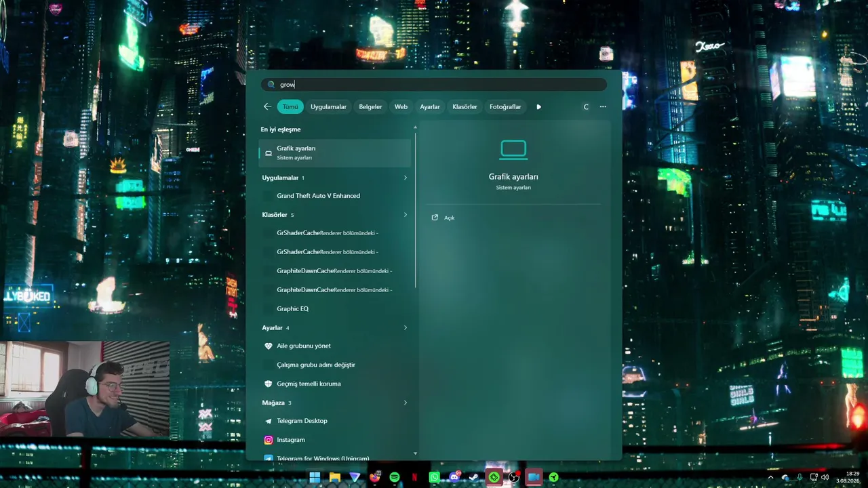The image size is (868, 488).
Task: Switch to the Ayarlar filter tab
Action: tap(430, 106)
